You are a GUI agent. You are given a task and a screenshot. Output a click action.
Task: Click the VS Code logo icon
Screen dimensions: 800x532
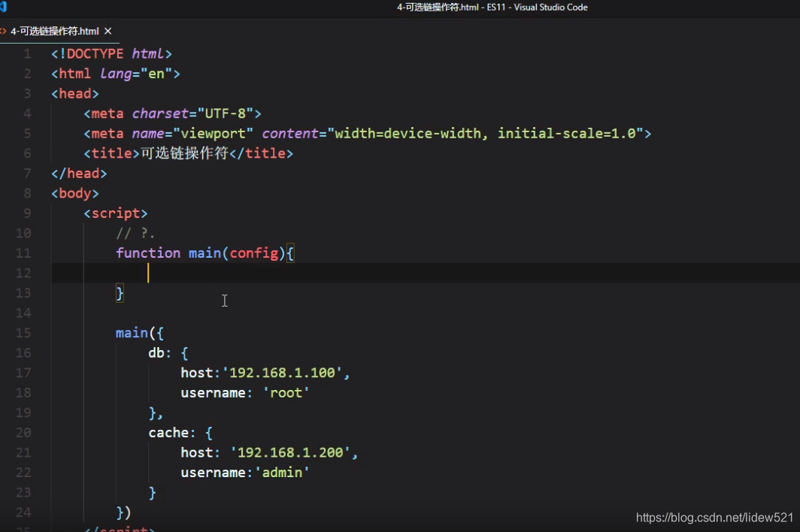(x=3, y=8)
